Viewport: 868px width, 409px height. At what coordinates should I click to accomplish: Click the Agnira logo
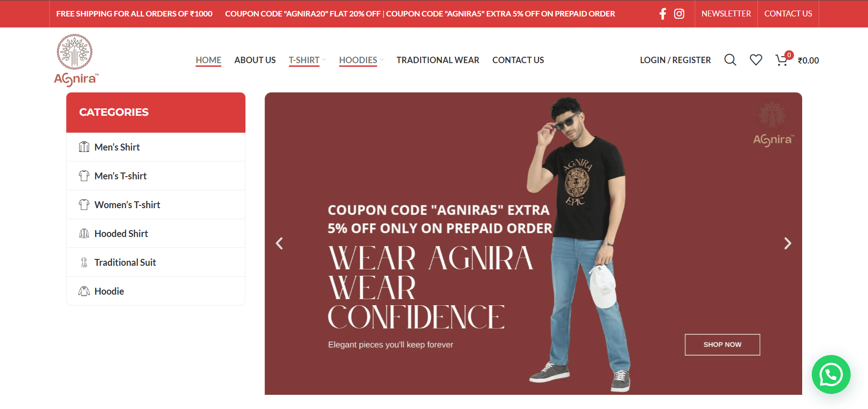(75, 60)
